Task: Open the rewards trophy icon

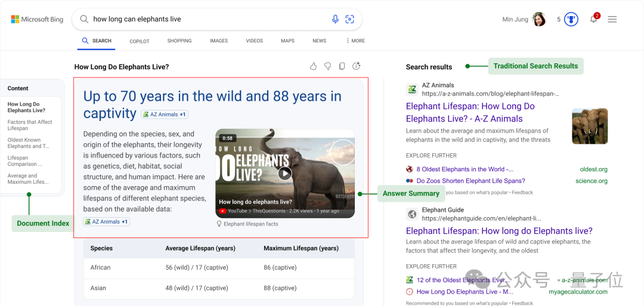Action: 571,19
